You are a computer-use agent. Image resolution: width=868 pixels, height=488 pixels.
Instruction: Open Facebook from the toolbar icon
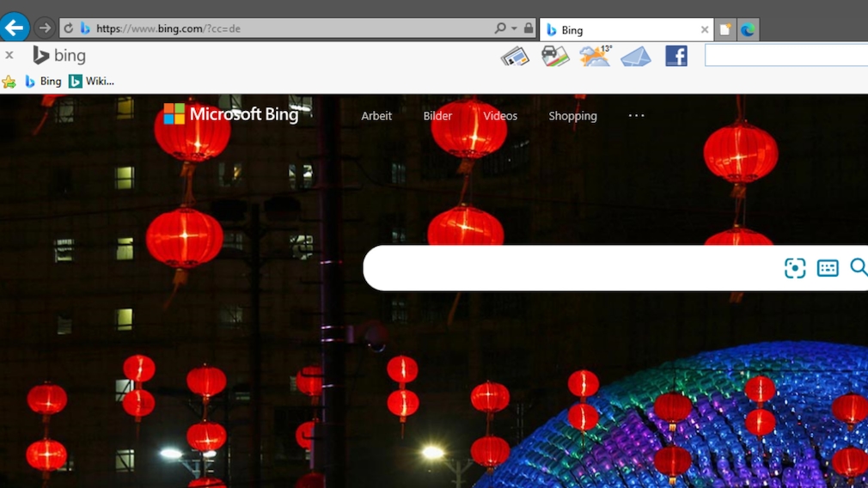click(x=676, y=57)
